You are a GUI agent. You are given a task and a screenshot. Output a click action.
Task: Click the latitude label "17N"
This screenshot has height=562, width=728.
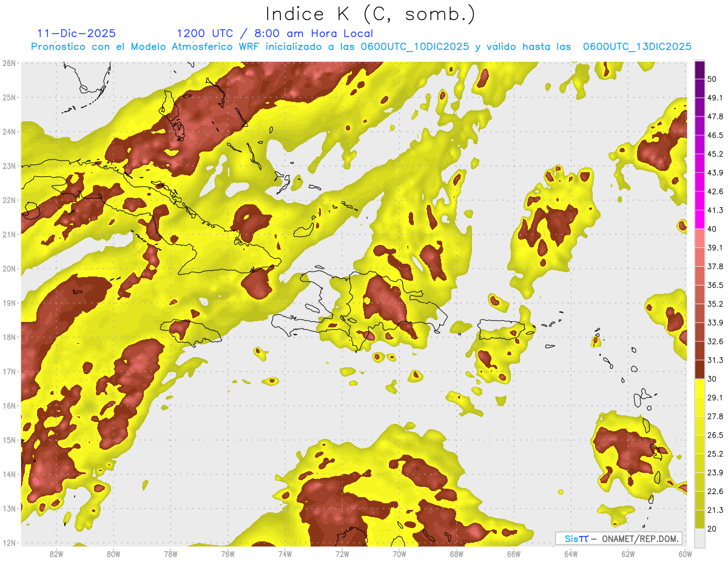point(9,371)
